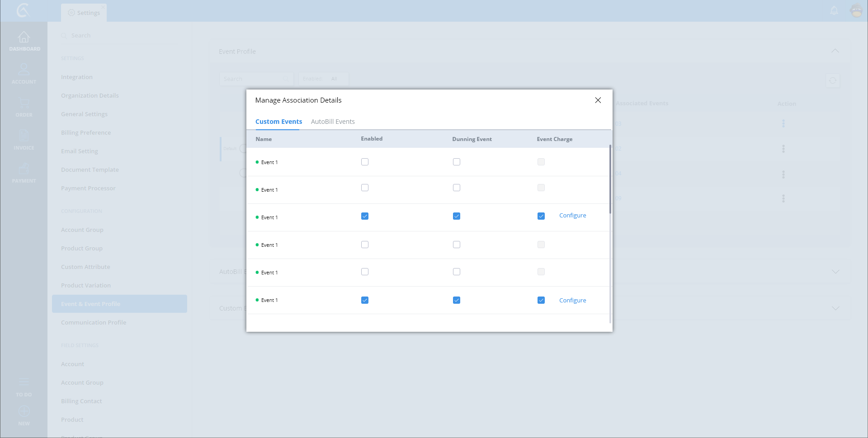Expand the AutoBill section chevron
868x438 pixels.
[x=835, y=272]
